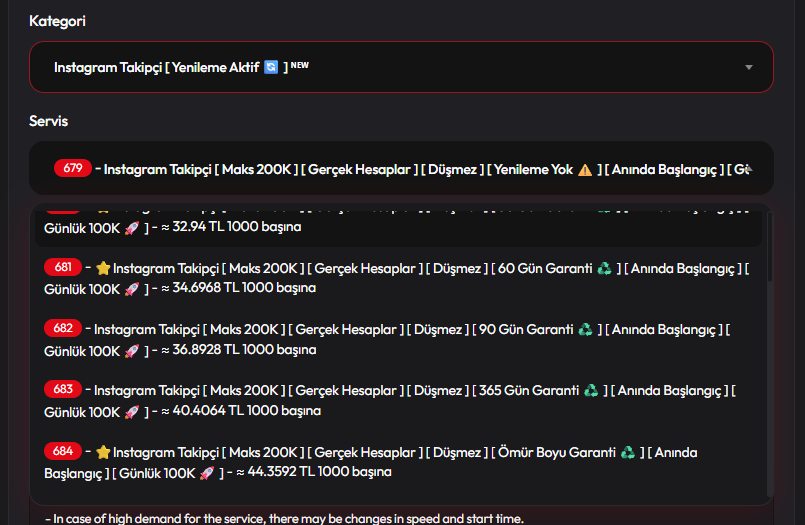Click the star icon on service 684
The image size is (805, 525).
103,452
